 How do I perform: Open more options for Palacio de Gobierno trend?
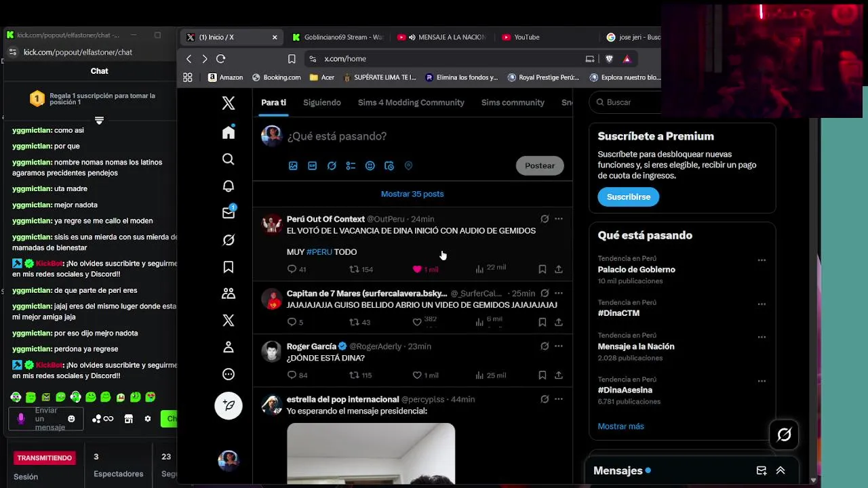coord(762,260)
